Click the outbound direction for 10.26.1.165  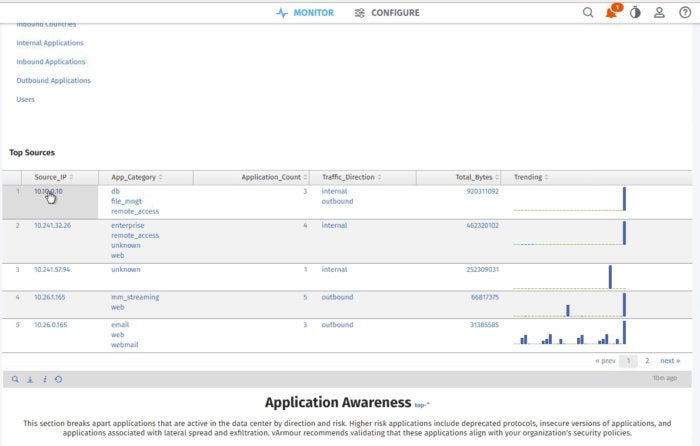337,297
